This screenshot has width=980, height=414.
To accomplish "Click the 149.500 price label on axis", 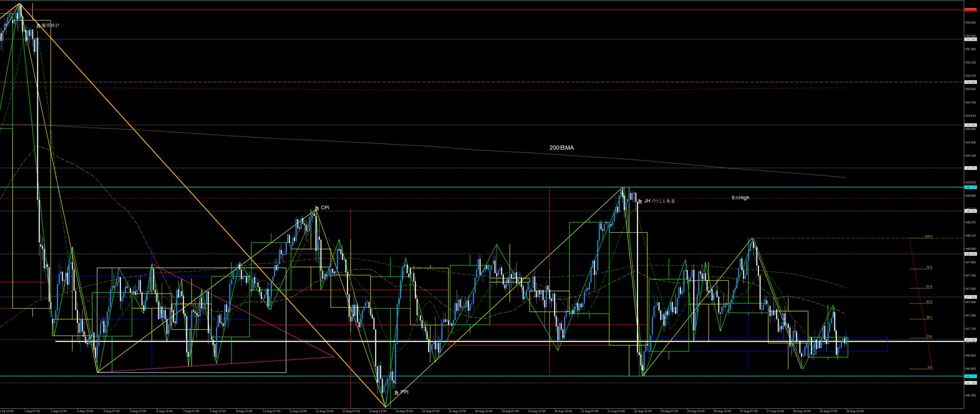I will pyautogui.click(x=970, y=125).
